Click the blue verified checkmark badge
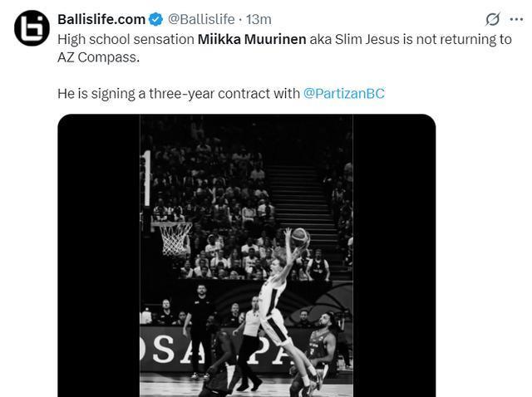Viewport: 532px width, 397px height. pos(155,19)
